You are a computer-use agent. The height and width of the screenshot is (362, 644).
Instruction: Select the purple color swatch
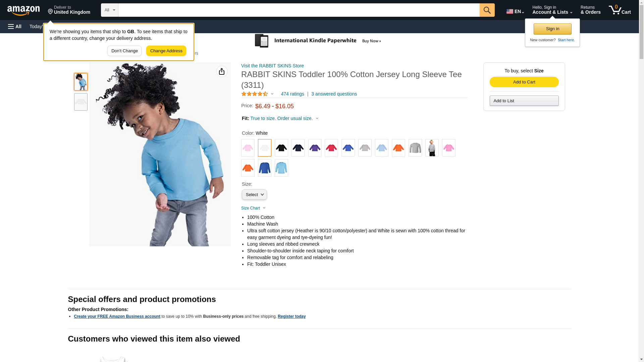click(x=315, y=148)
